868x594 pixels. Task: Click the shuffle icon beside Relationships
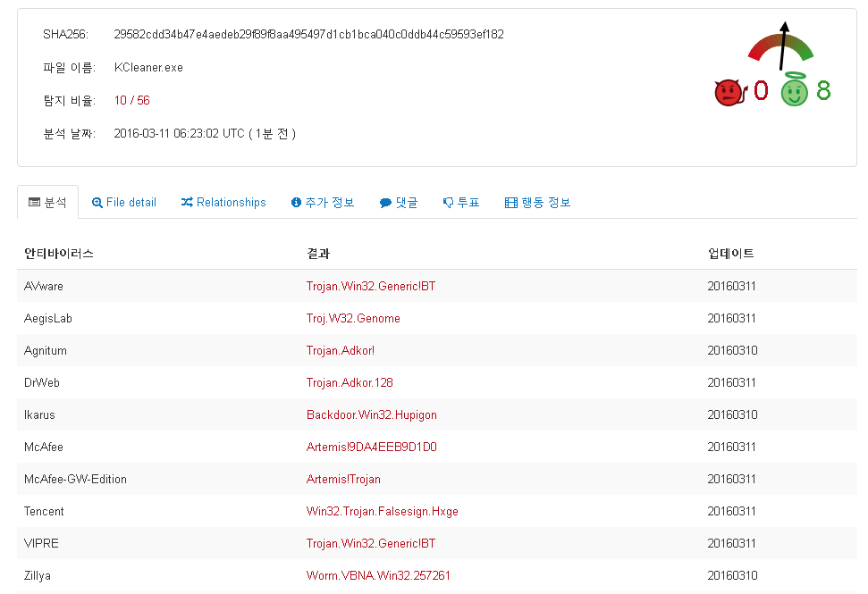tap(187, 203)
